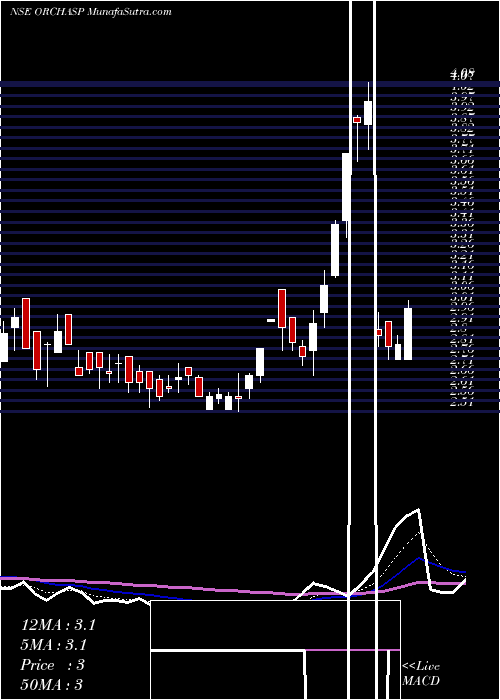Click the Price : 3 label
The image size is (500, 700).
[53, 665]
